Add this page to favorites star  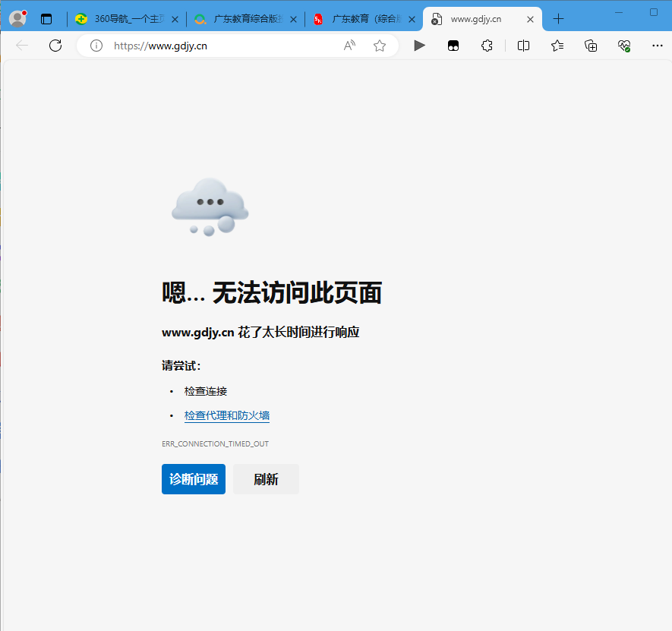(x=380, y=46)
